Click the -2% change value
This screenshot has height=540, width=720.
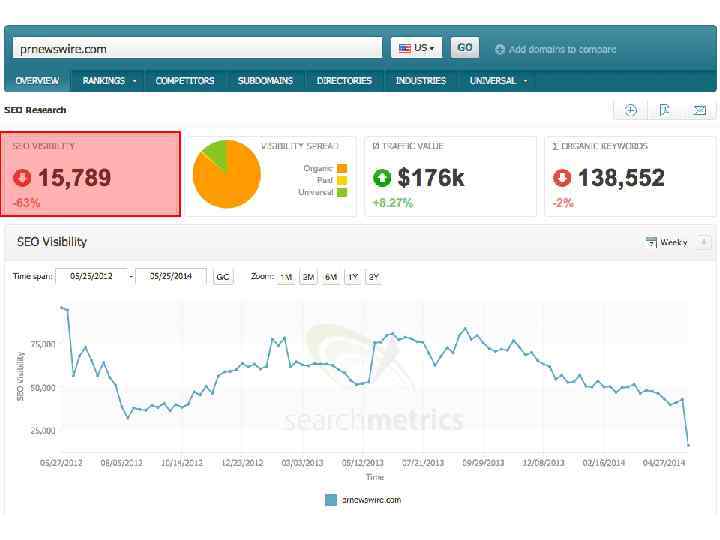tap(563, 202)
